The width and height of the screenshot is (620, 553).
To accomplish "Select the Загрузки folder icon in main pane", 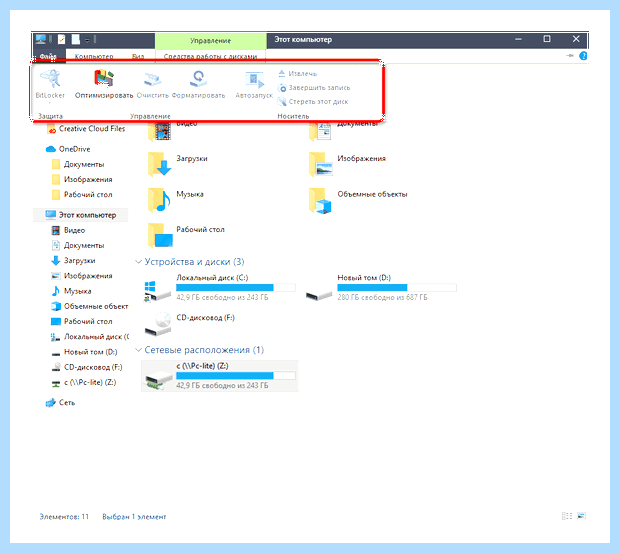I will coord(159,164).
